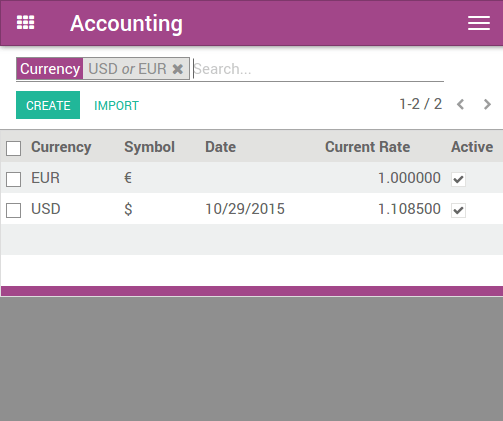Click the 1-2 / 2 pager counter
Screen dimensions: 503x421
[x=421, y=104]
